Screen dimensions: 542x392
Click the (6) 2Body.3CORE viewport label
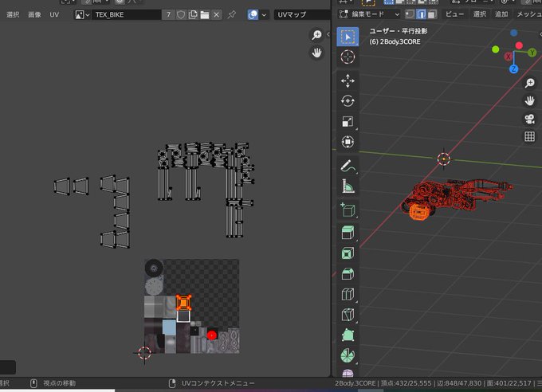[x=395, y=41]
